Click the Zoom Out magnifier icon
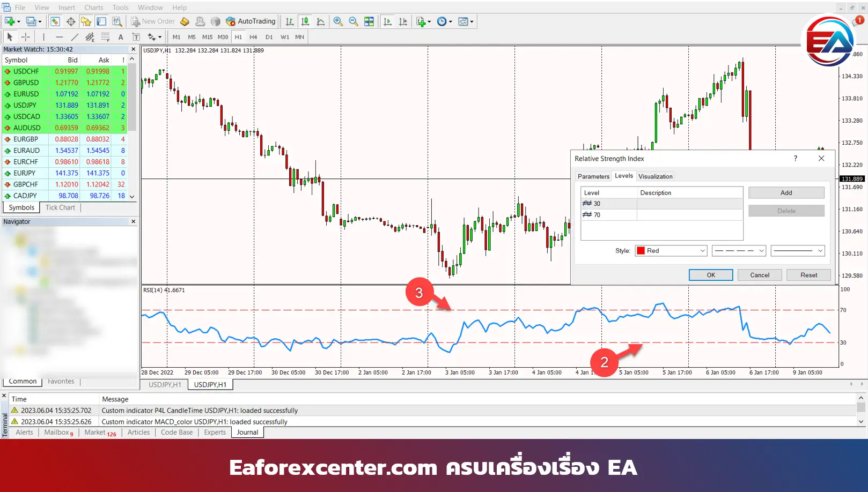 point(354,21)
